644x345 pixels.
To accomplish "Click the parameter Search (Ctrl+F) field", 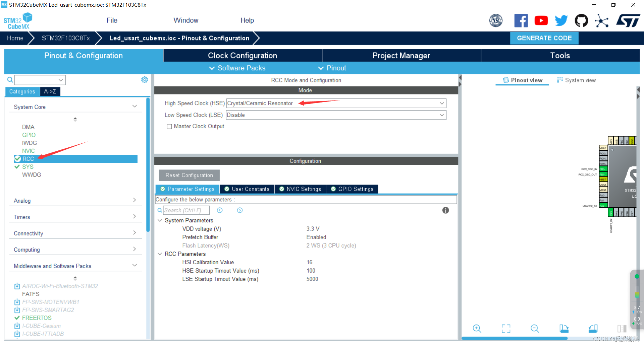I will [186, 210].
